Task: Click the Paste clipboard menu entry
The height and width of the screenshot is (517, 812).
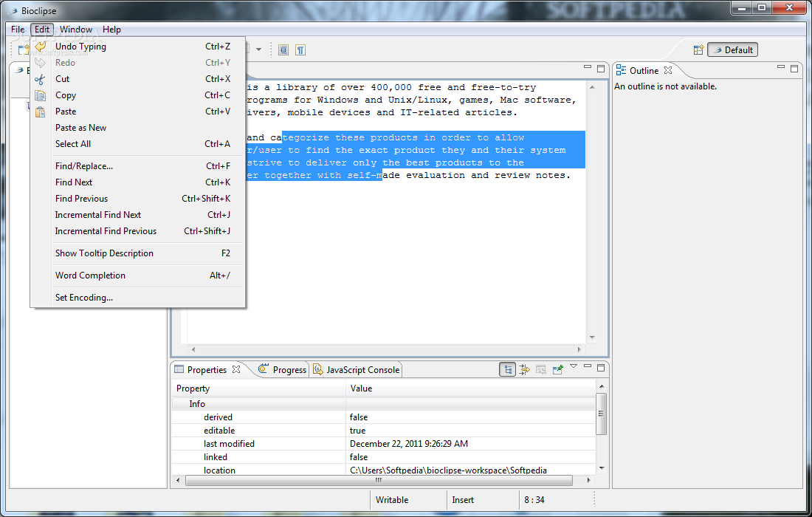Action: [138, 112]
